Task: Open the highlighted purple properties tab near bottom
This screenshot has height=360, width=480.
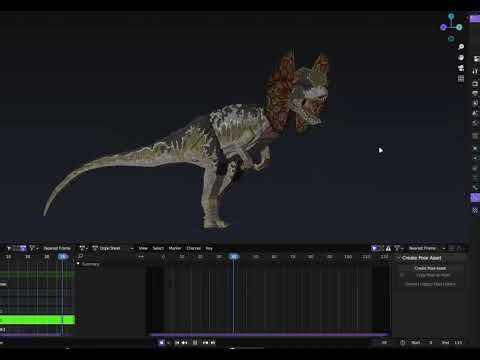Action: [x=475, y=198]
